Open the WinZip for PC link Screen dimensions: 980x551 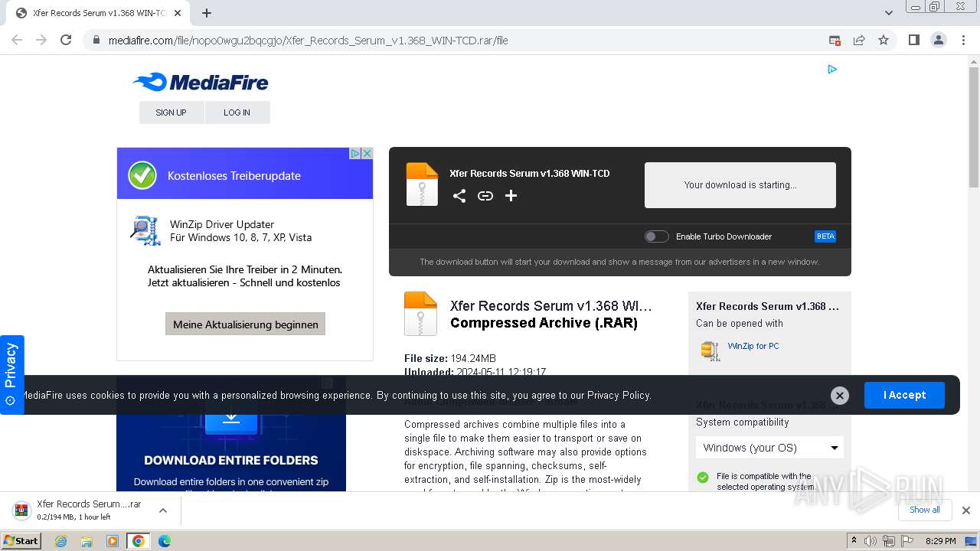[x=753, y=346]
